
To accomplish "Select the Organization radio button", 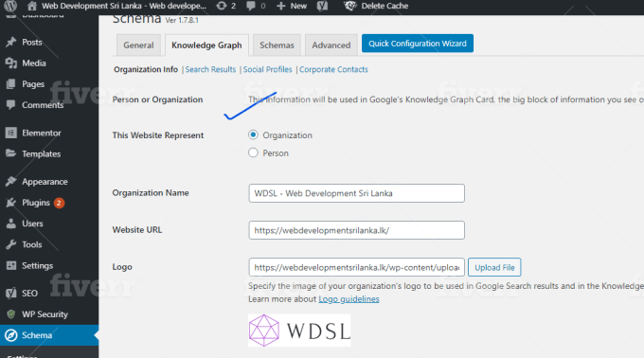I will pos(253,134).
